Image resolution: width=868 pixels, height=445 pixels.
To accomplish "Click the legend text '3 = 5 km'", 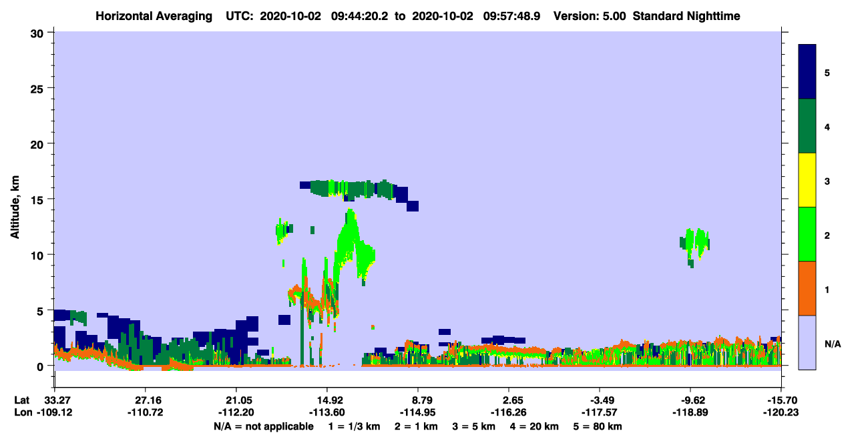I will tap(473, 426).
